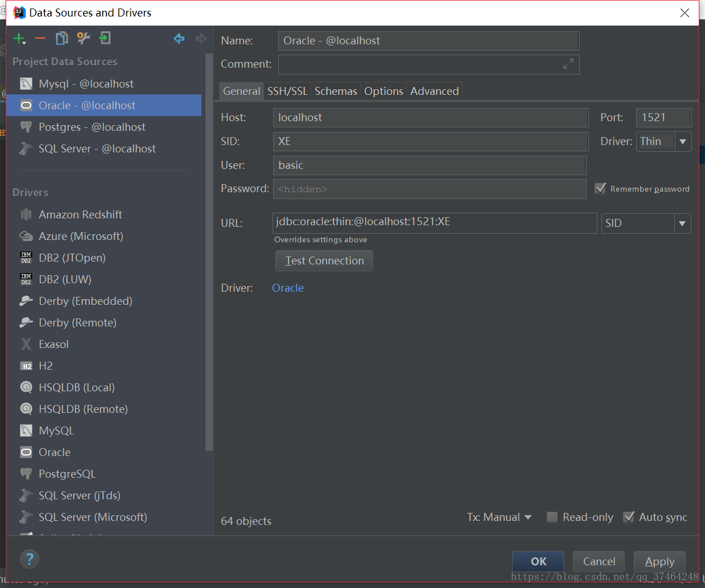This screenshot has width=705, height=588.
Task: Select Postgres - @localhost data source
Action: (x=104, y=127)
